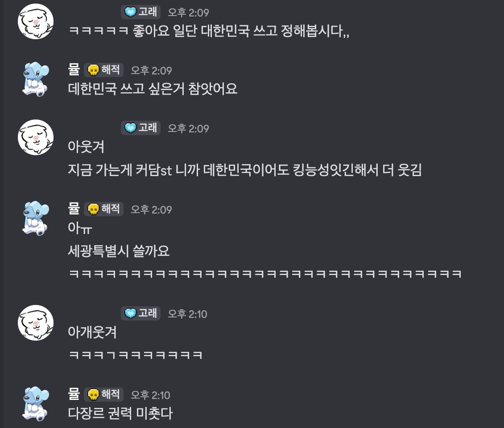Click 오후 2:10 timestamp above "아개웃겨"
The image size is (504, 428).
(x=187, y=314)
